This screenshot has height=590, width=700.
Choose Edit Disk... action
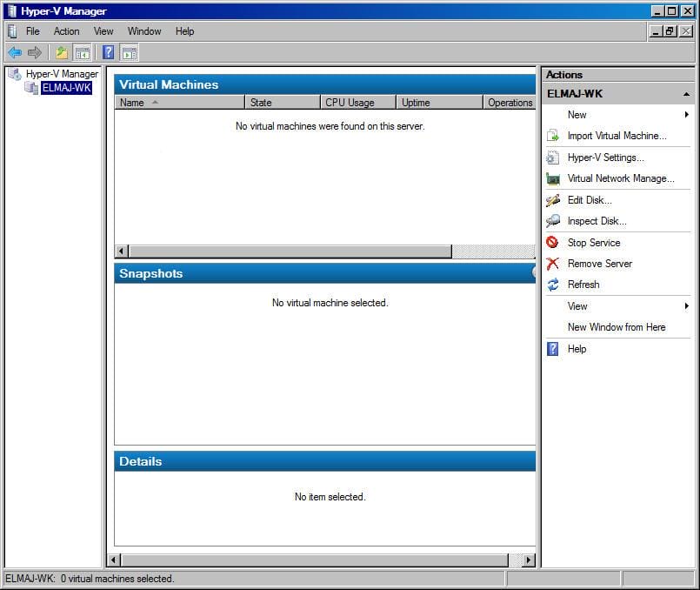click(590, 199)
